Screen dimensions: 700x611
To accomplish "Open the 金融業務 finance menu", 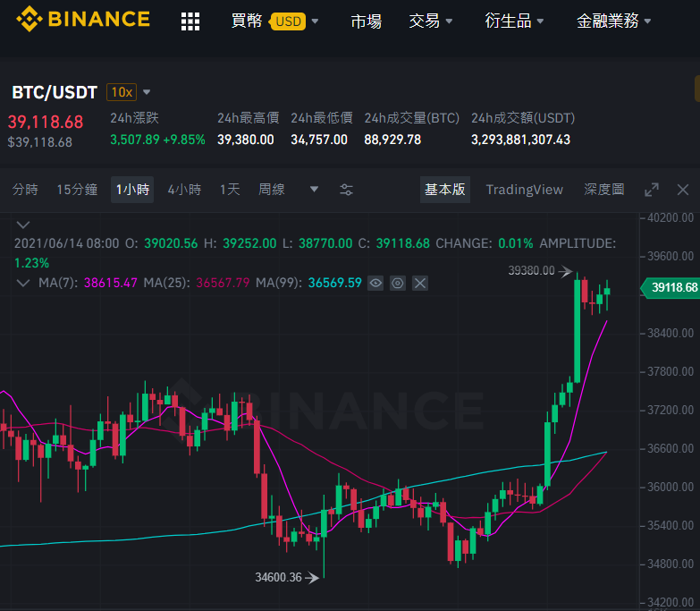I will point(608,21).
